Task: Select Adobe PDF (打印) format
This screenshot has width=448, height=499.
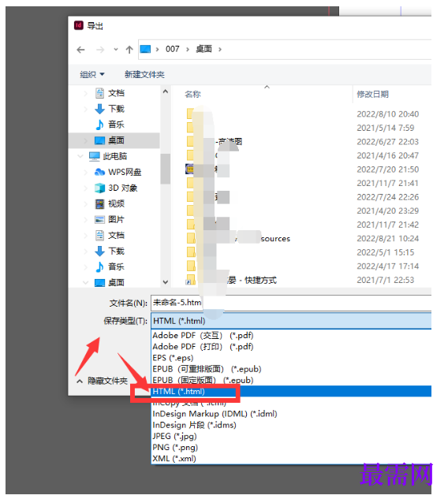Action: [203, 347]
